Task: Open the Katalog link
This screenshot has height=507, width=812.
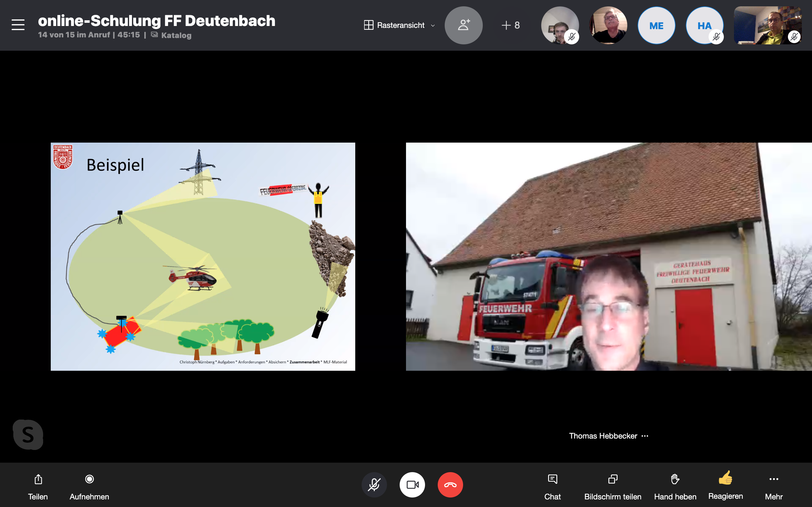Action: coord(176,35)
